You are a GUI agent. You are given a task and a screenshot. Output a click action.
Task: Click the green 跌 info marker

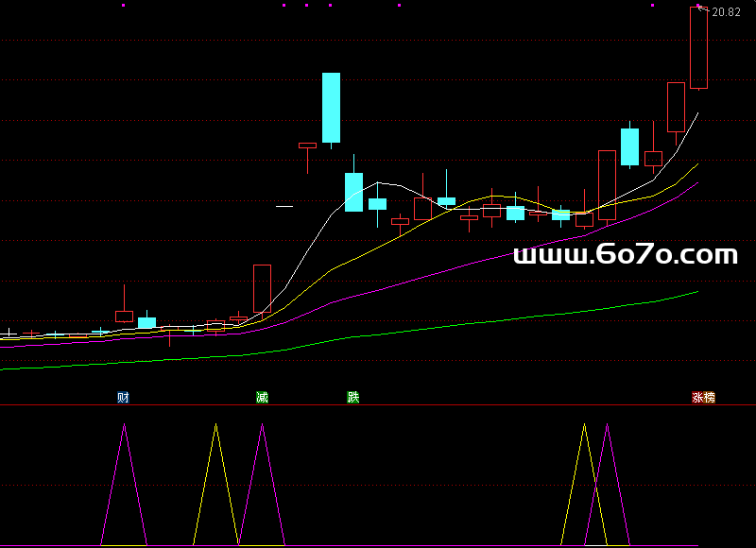pos(353,397)
